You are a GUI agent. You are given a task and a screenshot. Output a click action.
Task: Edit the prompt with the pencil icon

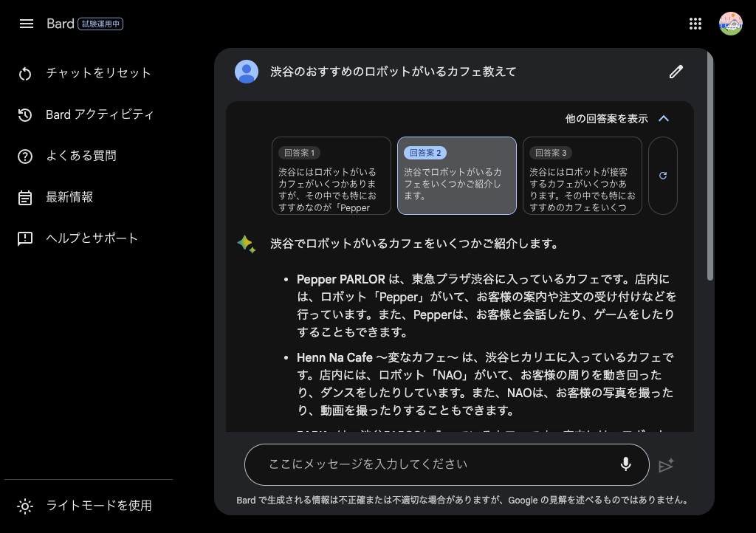(676, 72)
